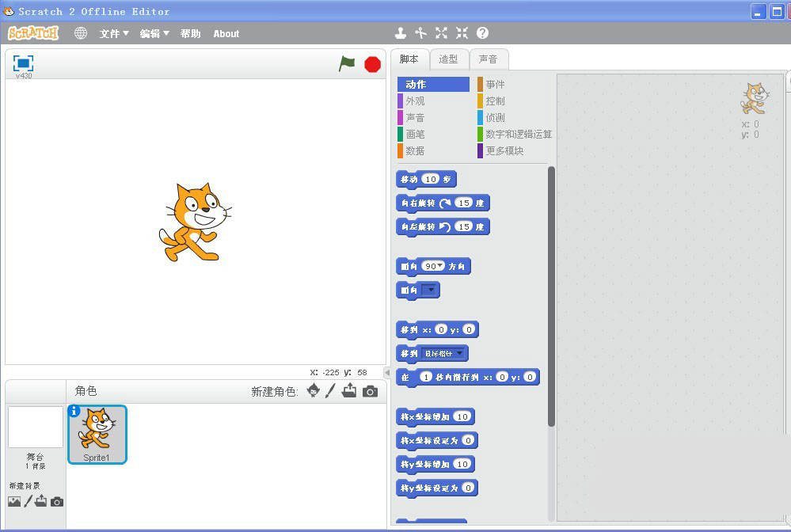Open the block help tool
Screen dimensions: 791x532
click(483, 33)
